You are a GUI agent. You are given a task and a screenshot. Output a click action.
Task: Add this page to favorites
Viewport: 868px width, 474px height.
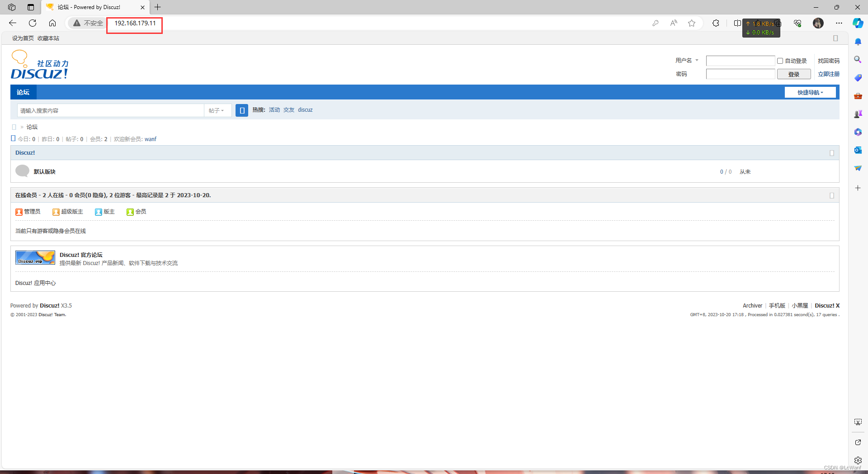point(692,23)
